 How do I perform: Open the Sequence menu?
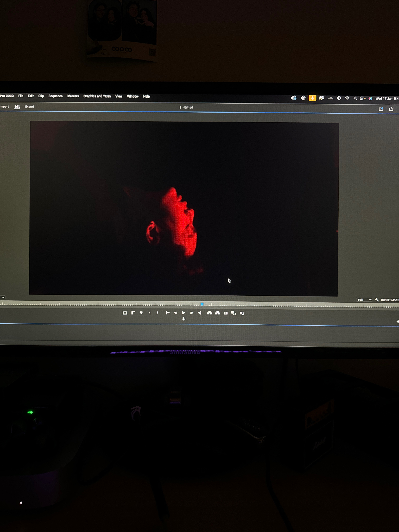(x=55, y=96)
